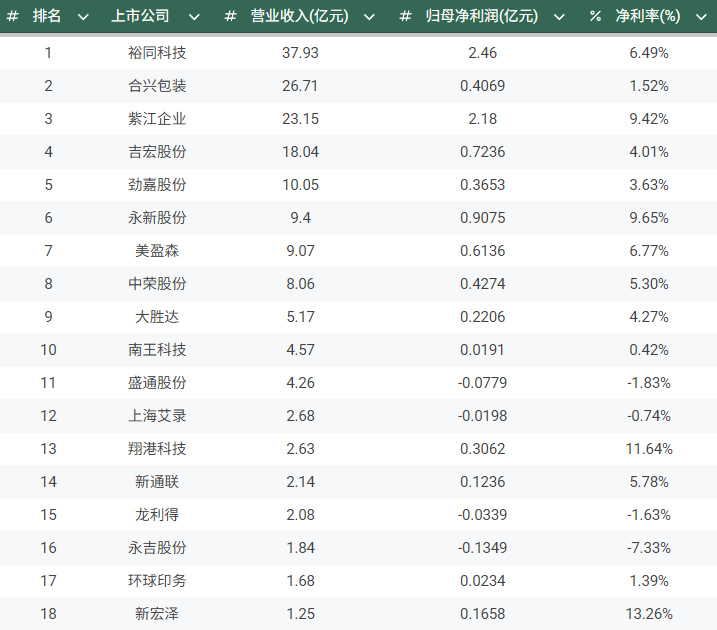Select net profit value -0.1349
The image size is (717, 630).
click(x=482, y=548)
